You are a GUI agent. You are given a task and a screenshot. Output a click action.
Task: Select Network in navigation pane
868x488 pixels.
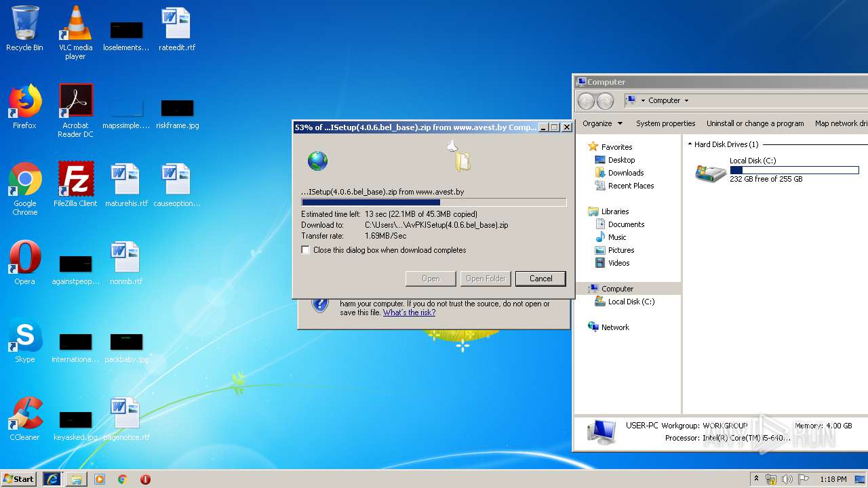(615, 327)
